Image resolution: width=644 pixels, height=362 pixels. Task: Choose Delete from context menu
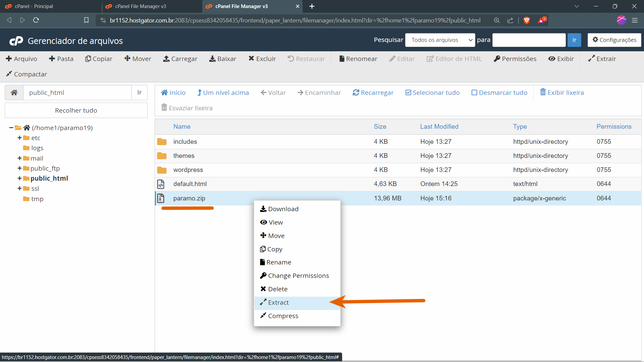point(297,289)
